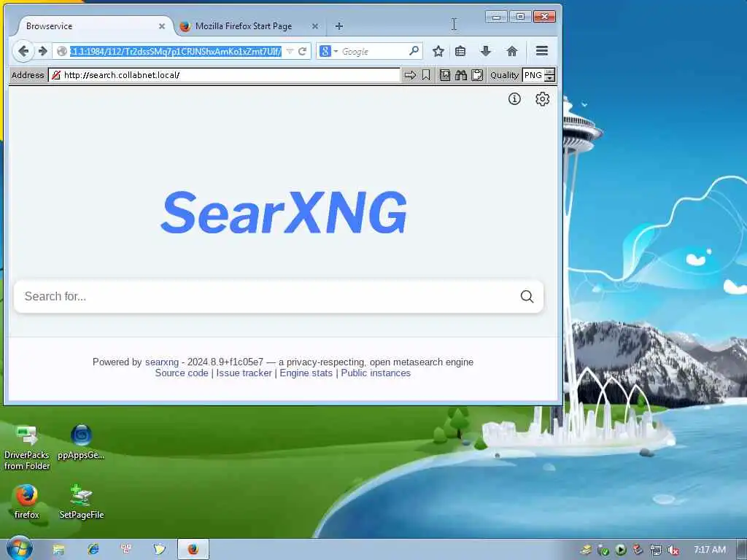The image size is (747, 560).
Task: Switch to Mozilla Firefox Start Page tab
Action: click(244, 26)
